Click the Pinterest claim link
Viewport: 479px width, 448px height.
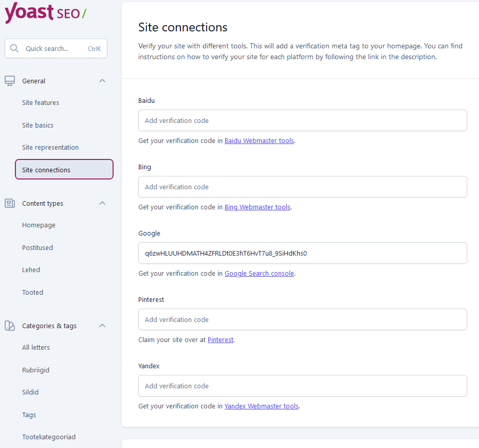click(x=220, y=340)
